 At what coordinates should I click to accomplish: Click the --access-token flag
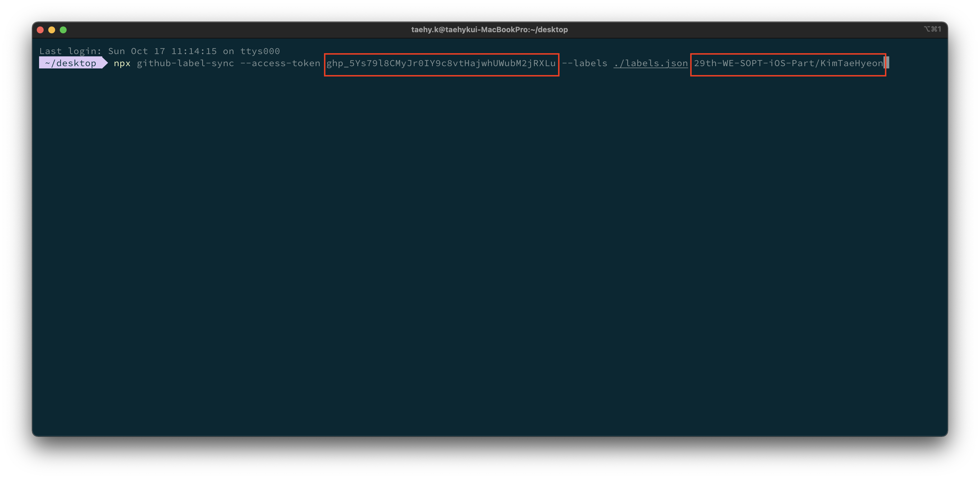tap(280, 63)
